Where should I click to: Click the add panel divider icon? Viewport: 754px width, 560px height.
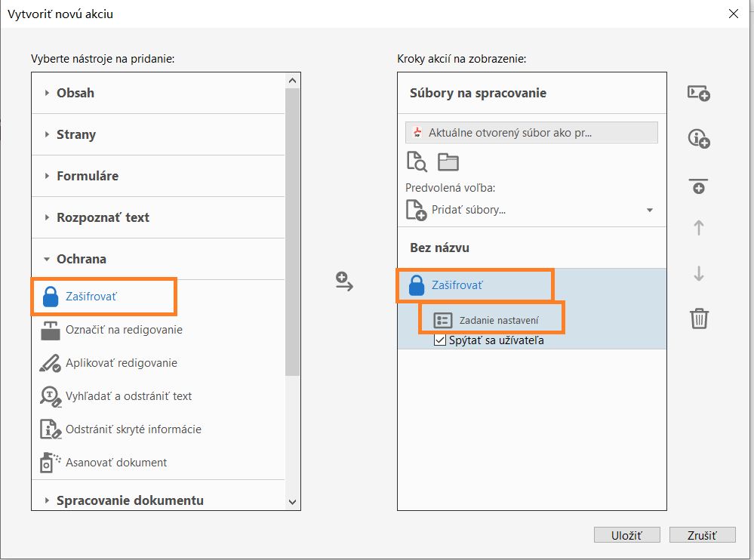[x=698, y=186]
